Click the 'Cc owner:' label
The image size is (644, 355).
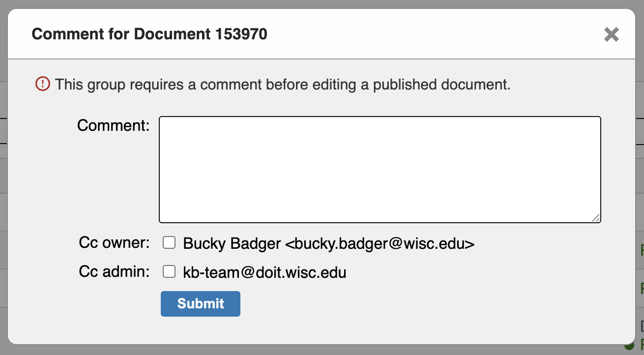(x=114, y=242)
